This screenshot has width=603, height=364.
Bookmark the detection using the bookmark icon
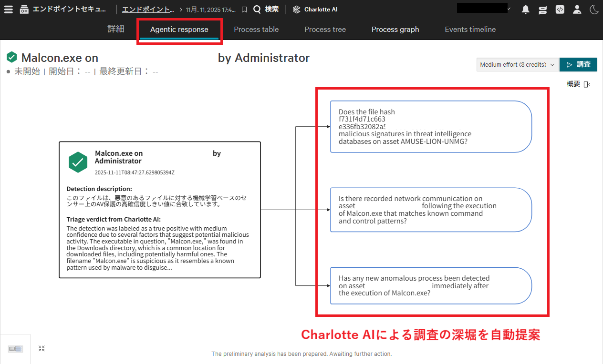[x=245, y=9]
